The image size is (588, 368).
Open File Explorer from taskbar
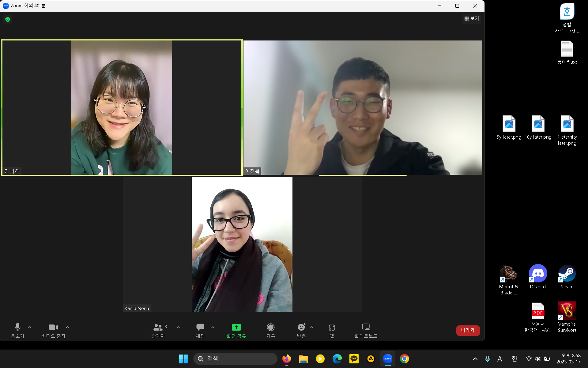[x=303, y=359]
